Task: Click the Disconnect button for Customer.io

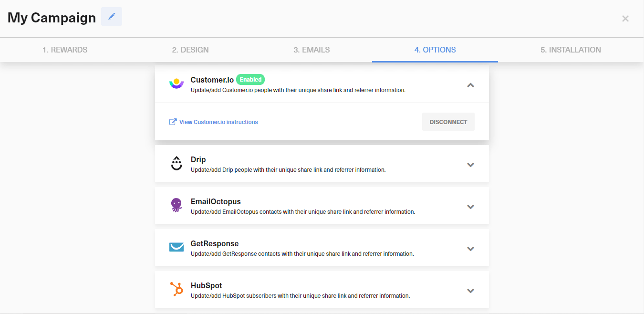Action: click(x=448, y=122)
